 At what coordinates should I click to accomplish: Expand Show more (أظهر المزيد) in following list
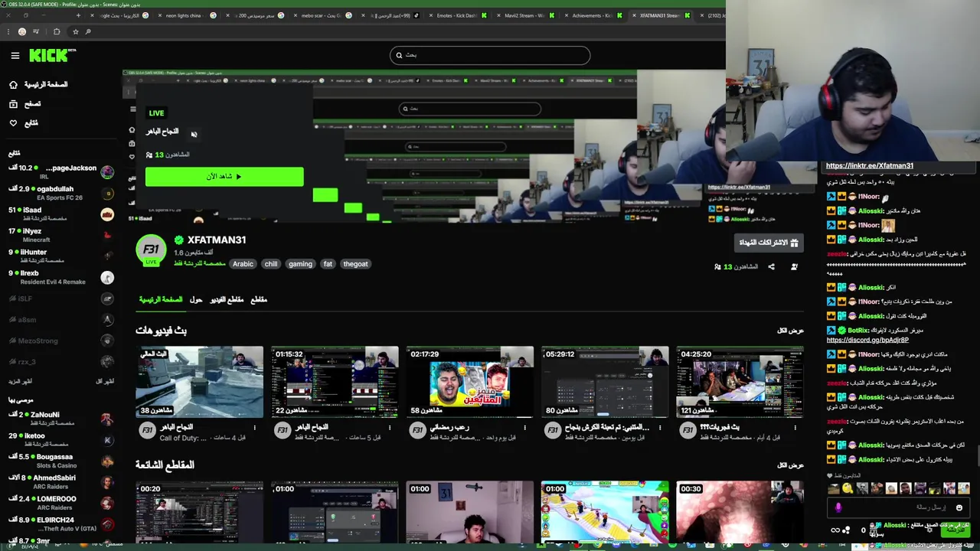pyautogui.click(x=20, y=381)
